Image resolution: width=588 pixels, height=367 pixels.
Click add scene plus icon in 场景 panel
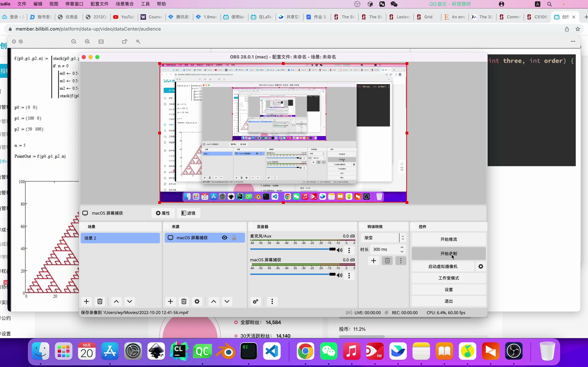[x=86, y=301]
